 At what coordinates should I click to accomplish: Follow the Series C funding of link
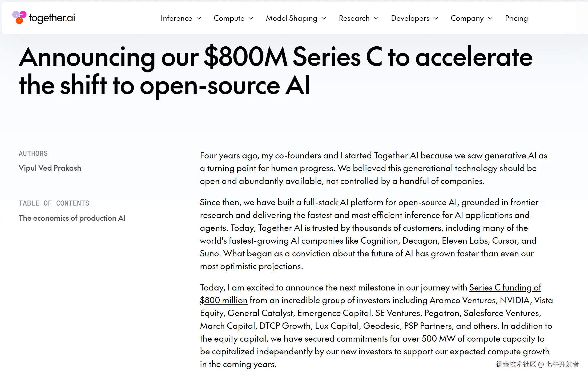pos(505,288)
